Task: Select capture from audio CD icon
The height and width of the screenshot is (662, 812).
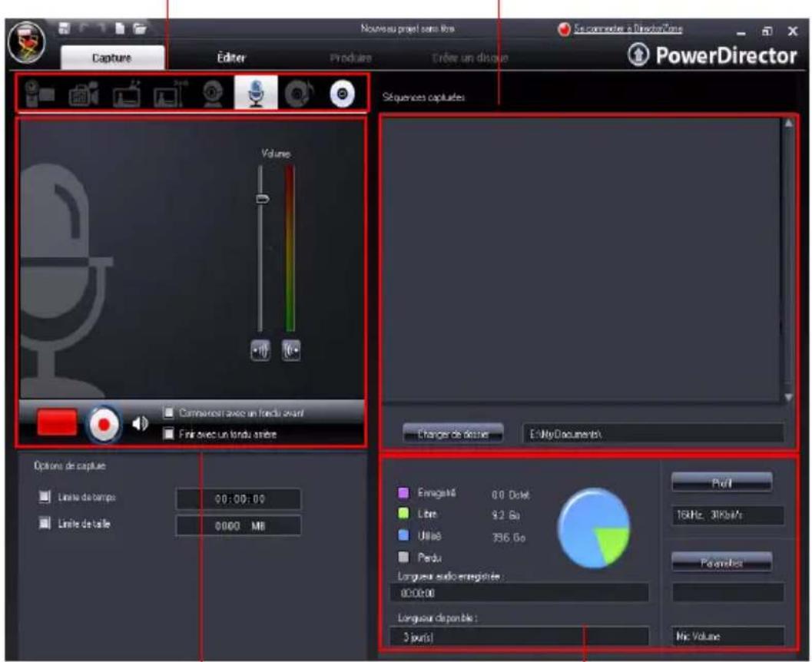Action: (x=300, y=94)
